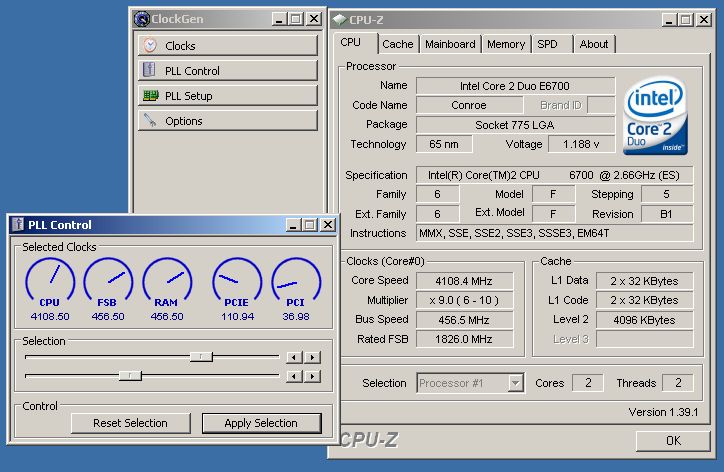Click Apply Selection button
This screenshot has height=472, width=724.
click(x=261, y=423)
